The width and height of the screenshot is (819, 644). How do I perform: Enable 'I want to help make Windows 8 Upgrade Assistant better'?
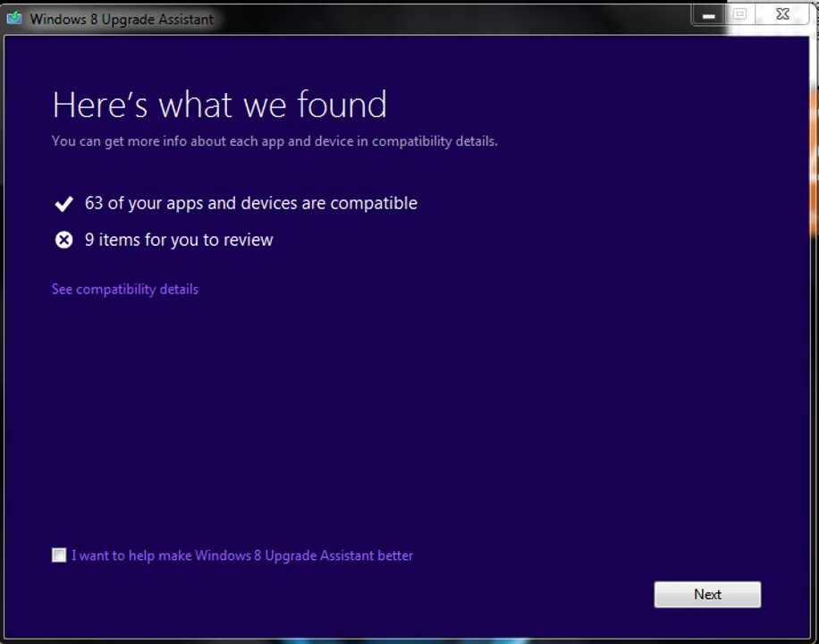[58, 555]
